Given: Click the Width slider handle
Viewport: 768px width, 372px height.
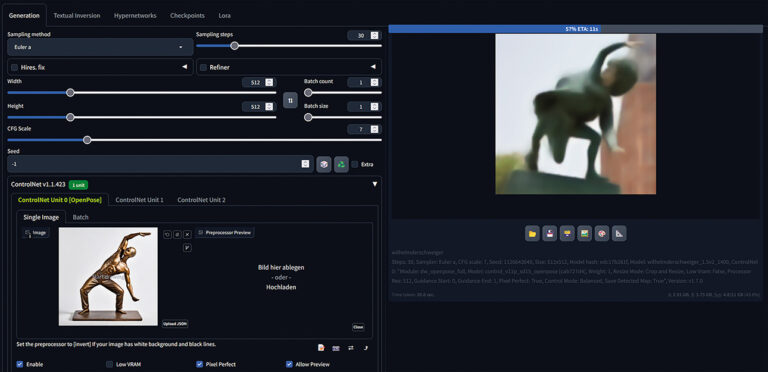Looking at the screenshot, I should click(70, 93).
